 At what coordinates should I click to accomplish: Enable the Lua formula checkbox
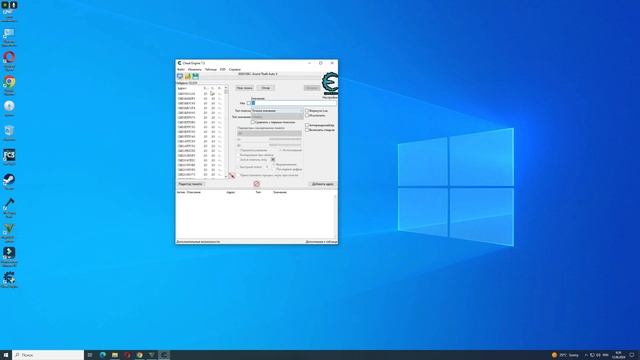pyautogui.click(x=307, y=111)
